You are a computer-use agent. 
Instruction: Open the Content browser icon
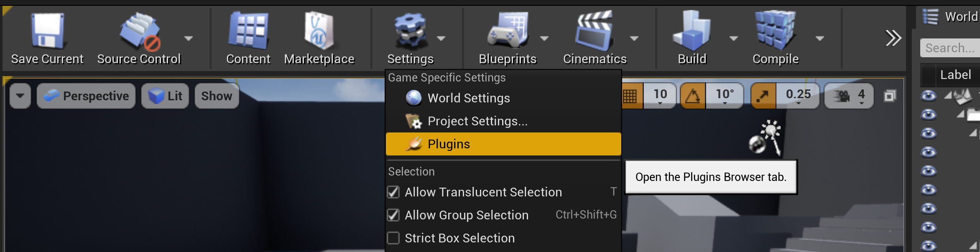[x=248, y=31]
